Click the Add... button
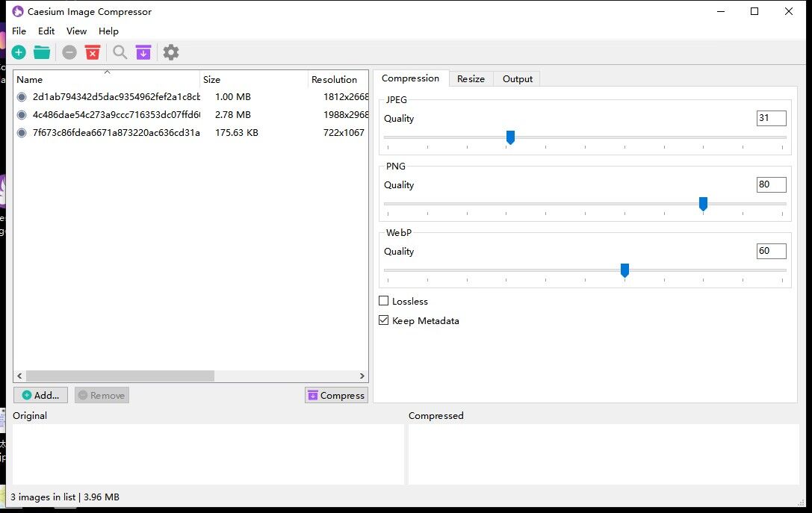Viewport: 812px width, 513px height. click(x=41, y=395)
